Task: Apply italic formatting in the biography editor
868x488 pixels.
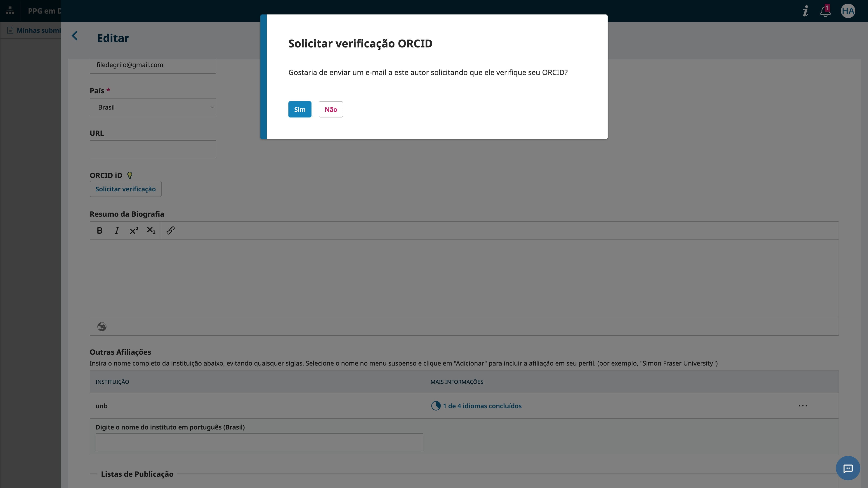Action: coord(117,231)
